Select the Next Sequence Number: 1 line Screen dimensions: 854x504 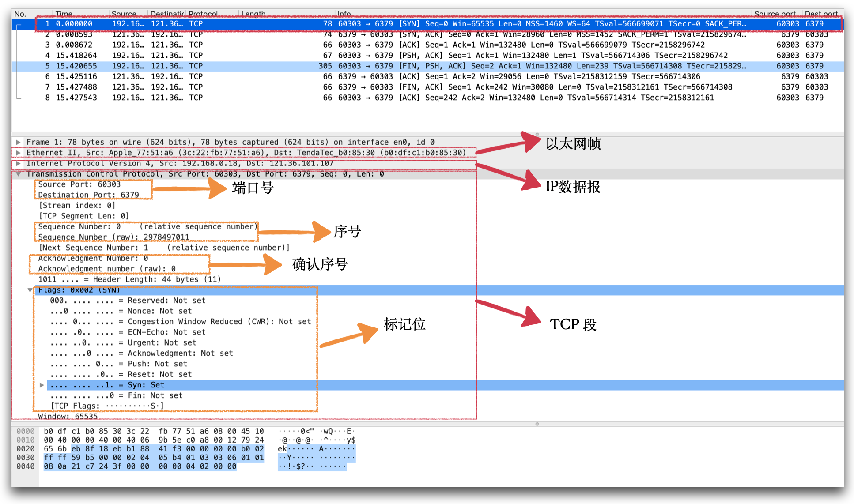(x=164, y=248)
